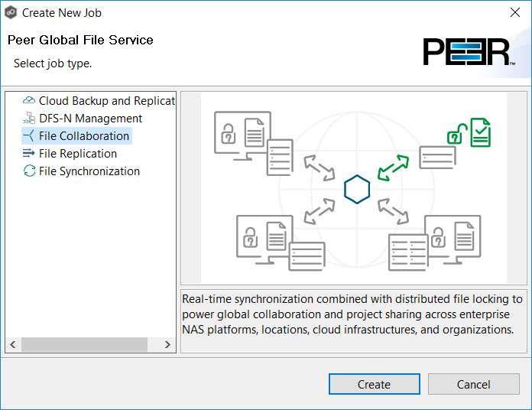The width and height of the screenshot is (532, 410).
Task: Select File Replication job type
Action: [x=78, y=154]
